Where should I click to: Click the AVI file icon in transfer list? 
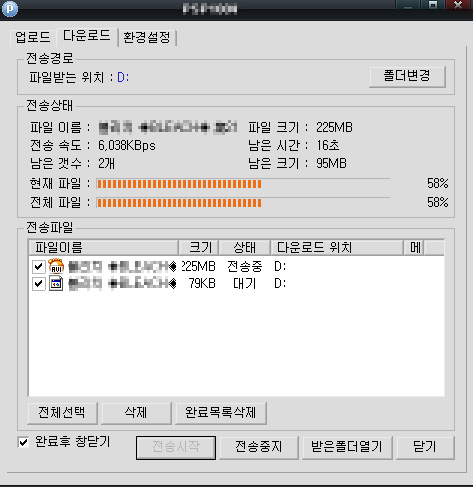tap(56, 266)
